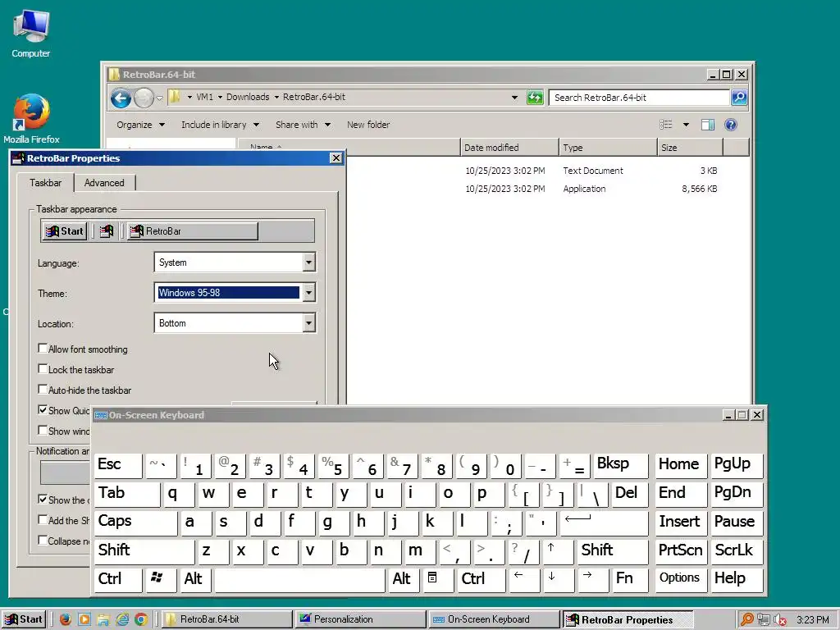Open the Computer desktop icon
Viewport: 840px width, 630px height.
31,33
